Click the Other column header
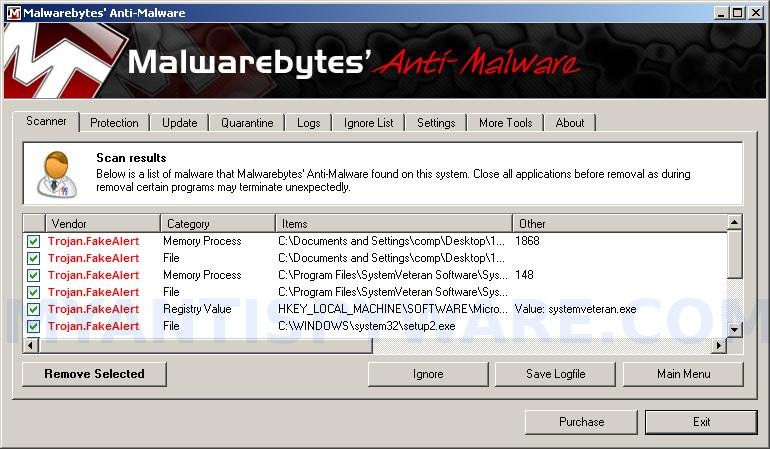This screenshot has width=770, height=449. pos(620,224)
